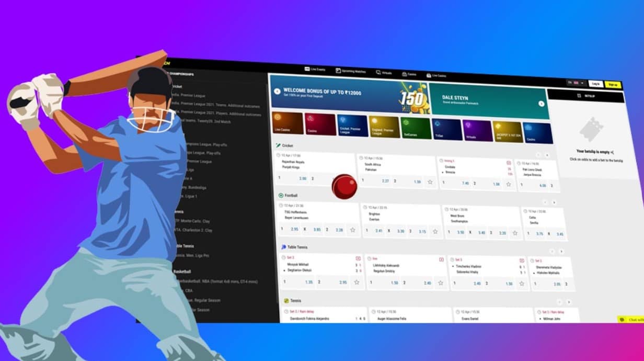Screen dimensions: 644x361
Task: Open live stream for Likhitskiy vs Regutun
Action: click(x=442, y=260)
